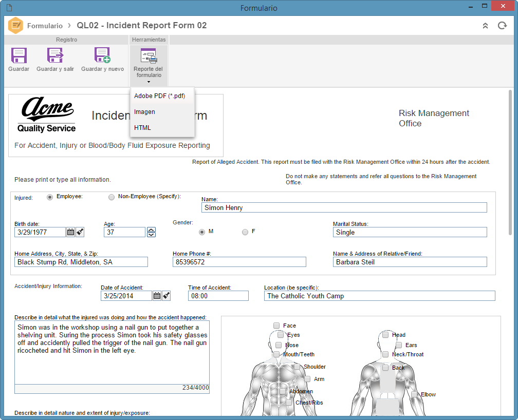Choose Adobe PDF (*.pdf) export option
This screenshot has height=420, width=518.
coord(162,96)
